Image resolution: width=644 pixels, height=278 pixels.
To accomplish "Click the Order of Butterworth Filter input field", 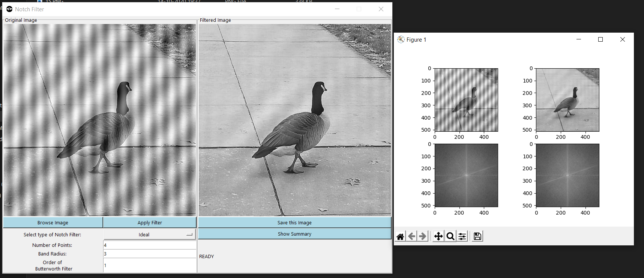I will pyautogui.click(x=150, y=265).
